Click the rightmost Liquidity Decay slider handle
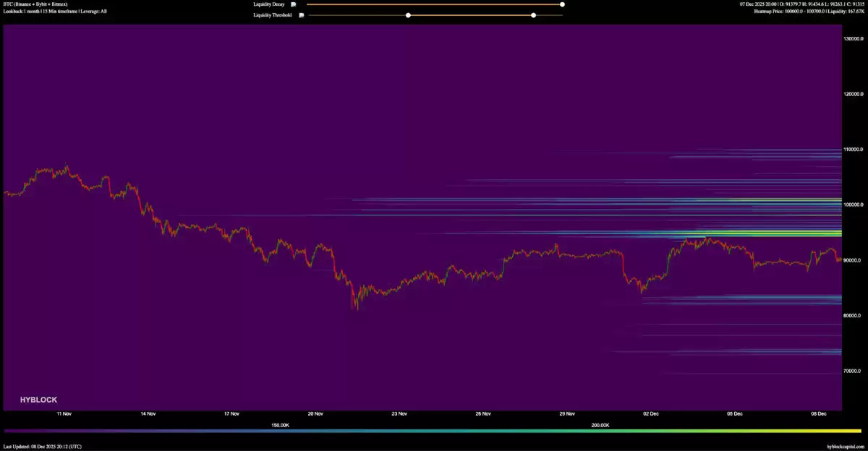 [x=561, y=4]
